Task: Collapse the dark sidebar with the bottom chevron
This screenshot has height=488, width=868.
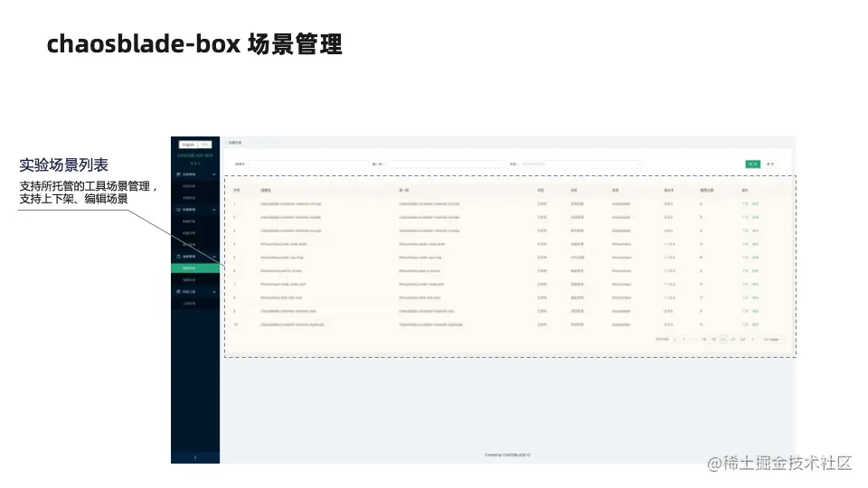Action: [x=195, y=457]
